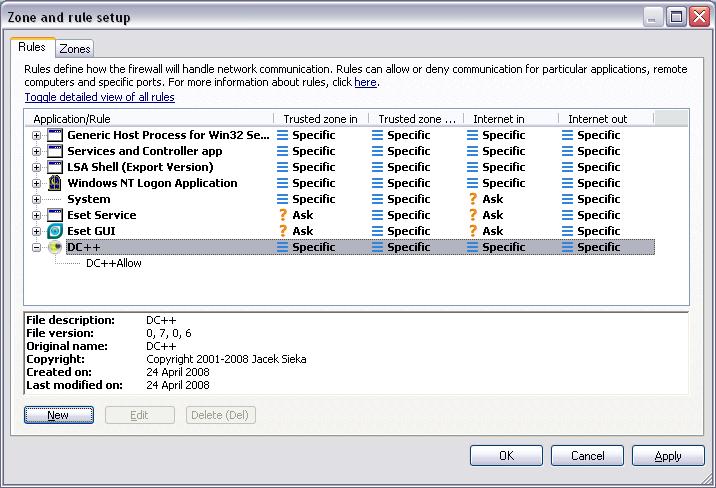
Task: Click the DC++ application icon
Action: [x=55, y=247]
